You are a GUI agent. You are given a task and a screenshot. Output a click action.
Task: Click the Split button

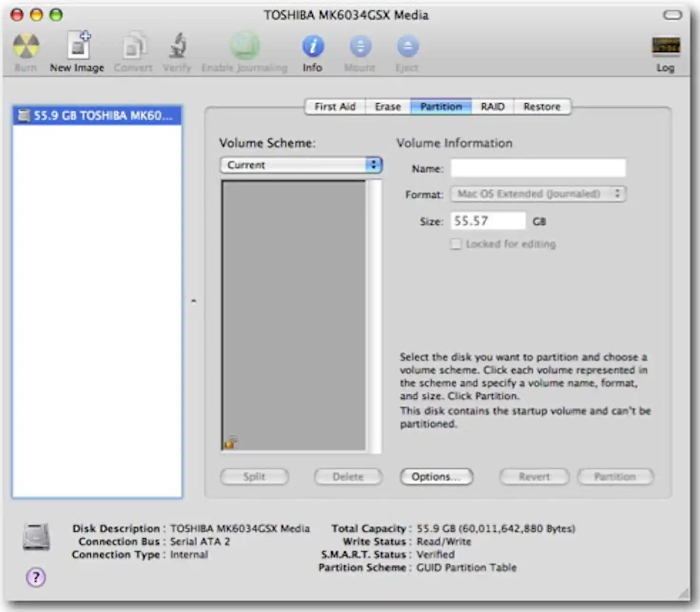tap(254, 477)
